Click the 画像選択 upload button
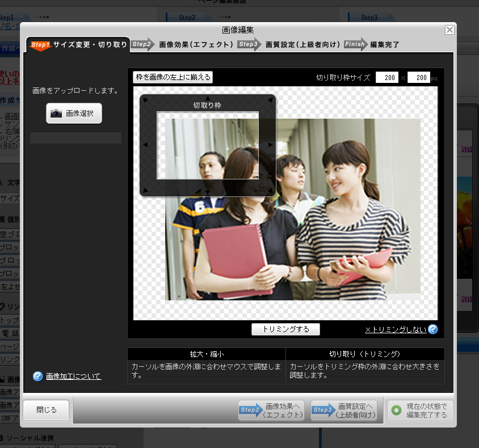The image size is (479, 448). (74, 114)
